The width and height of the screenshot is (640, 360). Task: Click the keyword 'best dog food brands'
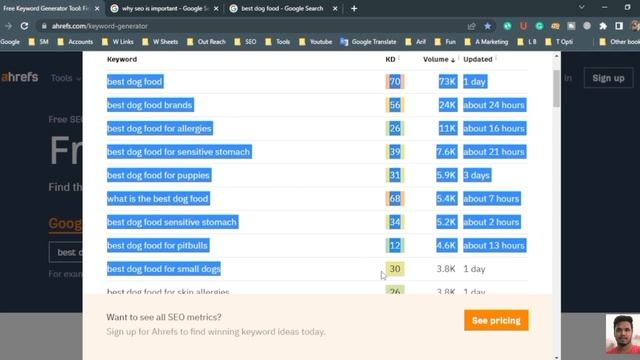[x=150, y=105]
